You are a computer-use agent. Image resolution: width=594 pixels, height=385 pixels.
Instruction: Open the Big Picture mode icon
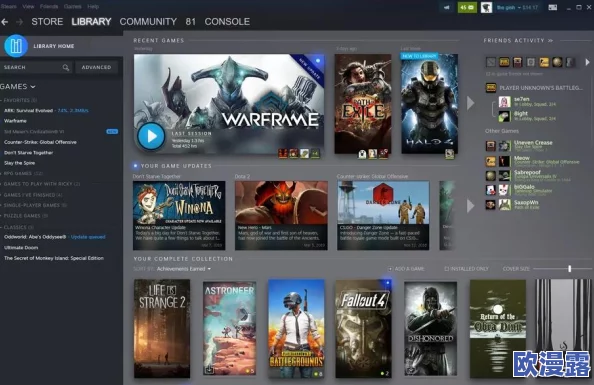tap(552, 7)
